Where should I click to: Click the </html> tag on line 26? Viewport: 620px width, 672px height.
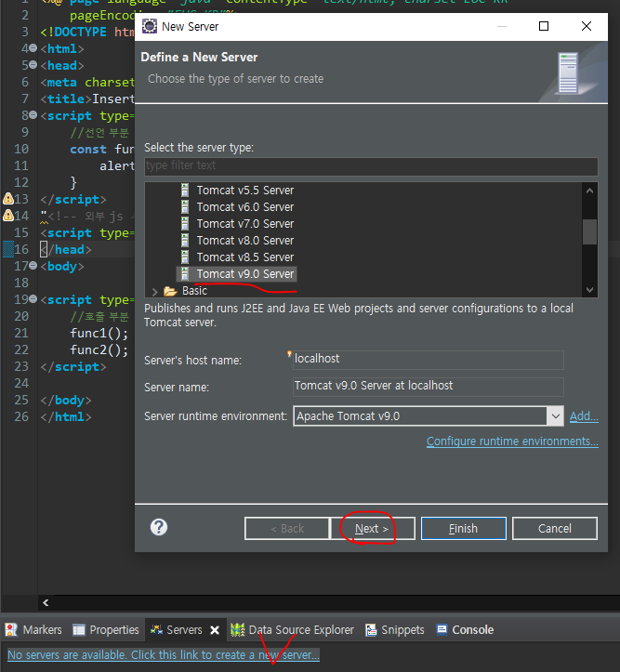point(66,416)
